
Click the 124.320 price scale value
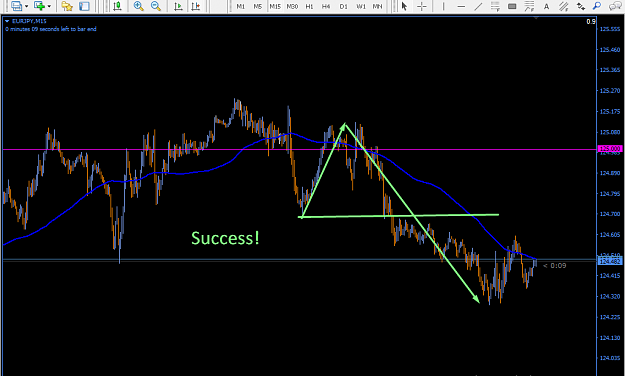(x=610, y=296)
